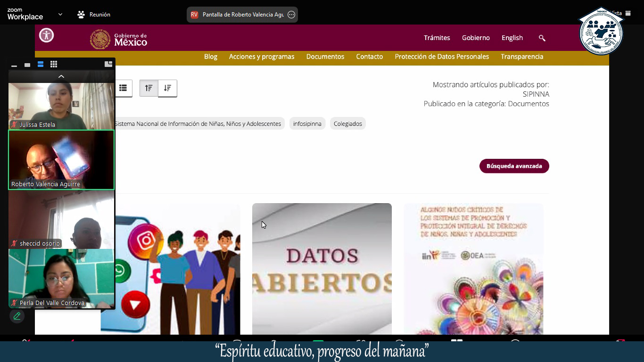
Task: Select sheccid osorio's video tile
Action: point(61,219)
